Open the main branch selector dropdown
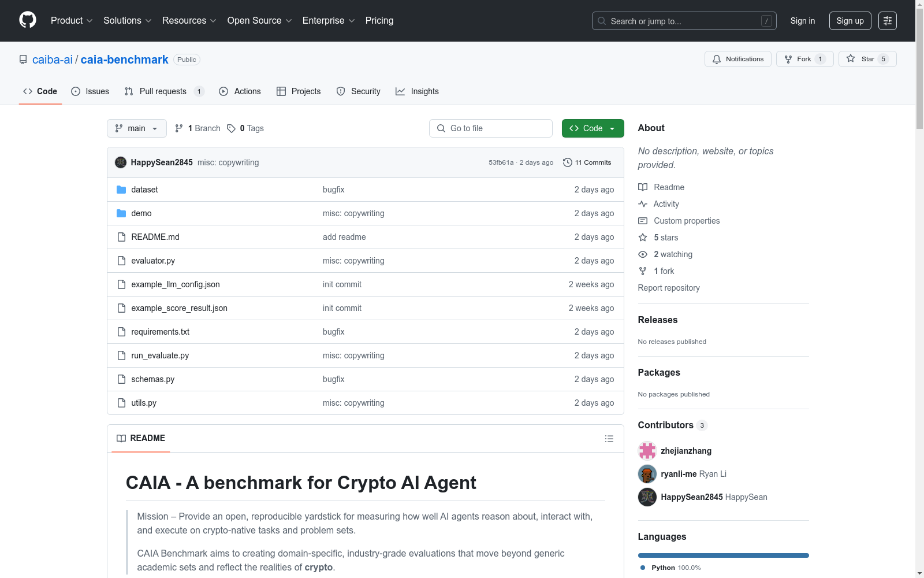 [137, 128]
